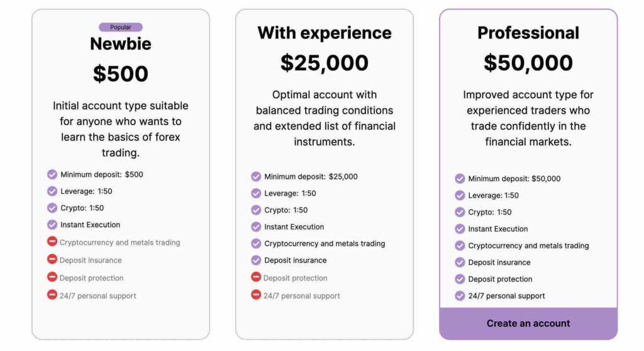The height and width of the screenshot is (351, 644).
Task: Click the red minus icon beside Newbie's 24/7 personal support
Action: point(52,294)
